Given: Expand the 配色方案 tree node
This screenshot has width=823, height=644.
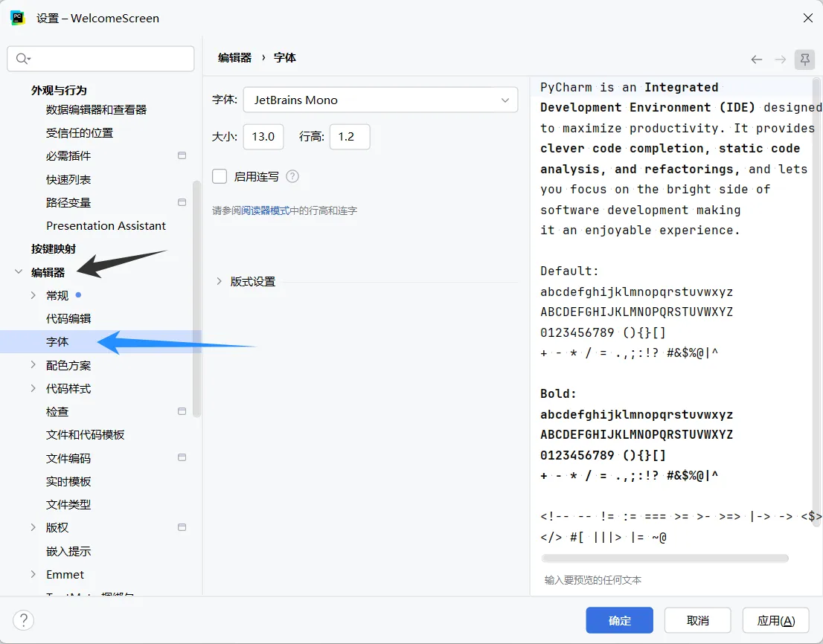Looking at the screenshot, I should [x=33, y=365].
